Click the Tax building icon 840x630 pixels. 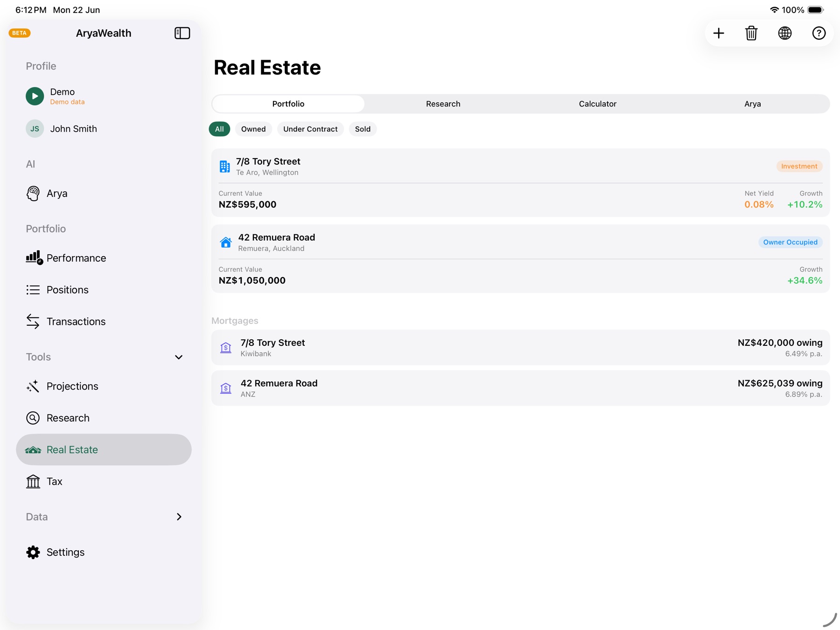(x=33, y=482)
